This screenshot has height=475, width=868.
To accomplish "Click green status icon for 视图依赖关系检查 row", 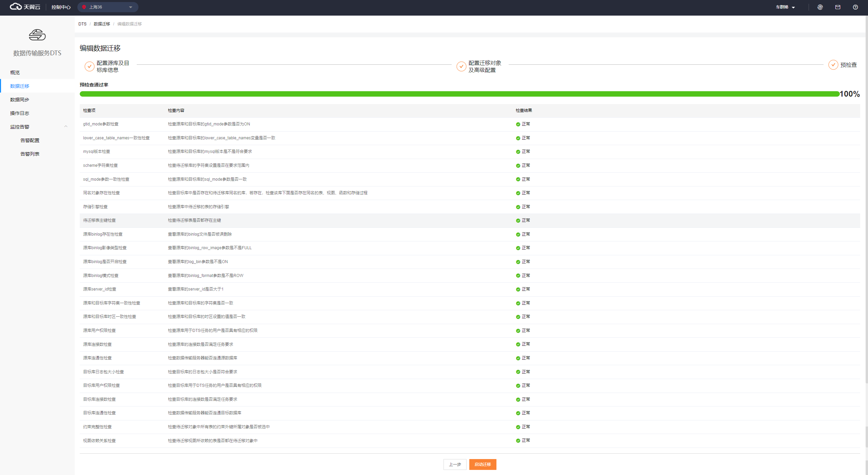I will (518, 441).
